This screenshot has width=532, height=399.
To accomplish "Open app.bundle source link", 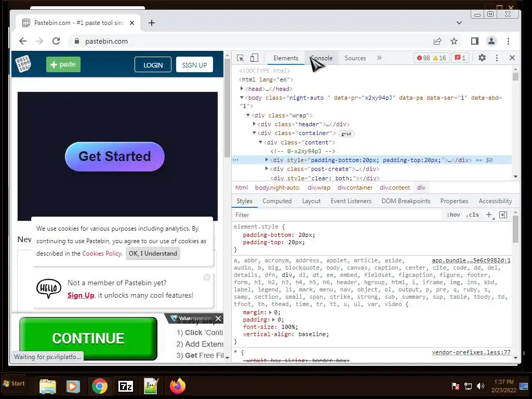I will [471, 261].
